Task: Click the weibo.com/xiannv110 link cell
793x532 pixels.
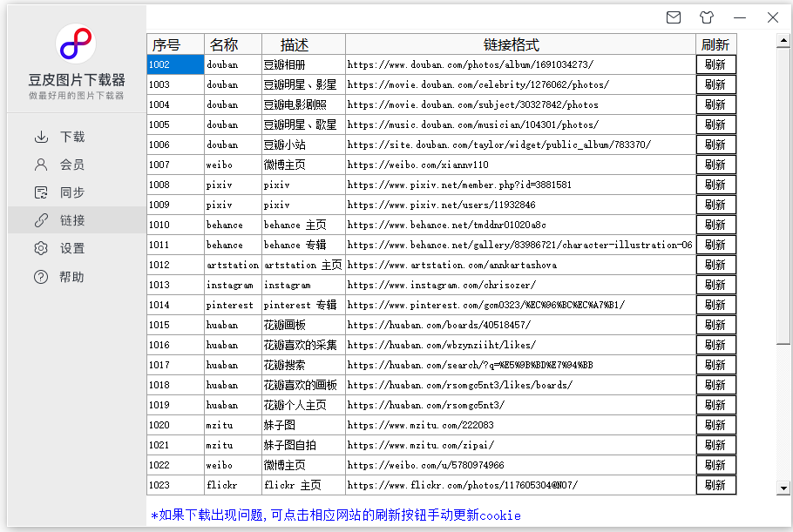Action: [x=520, y=165]
